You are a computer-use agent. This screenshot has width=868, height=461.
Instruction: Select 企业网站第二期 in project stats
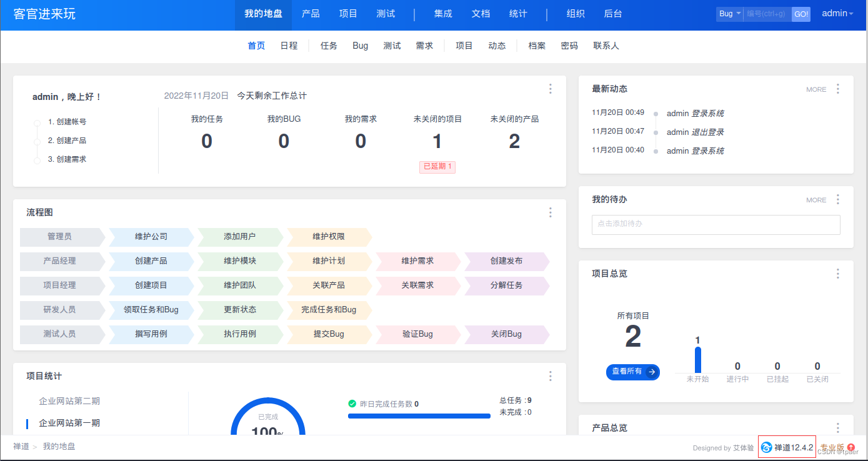coord(69,401)
